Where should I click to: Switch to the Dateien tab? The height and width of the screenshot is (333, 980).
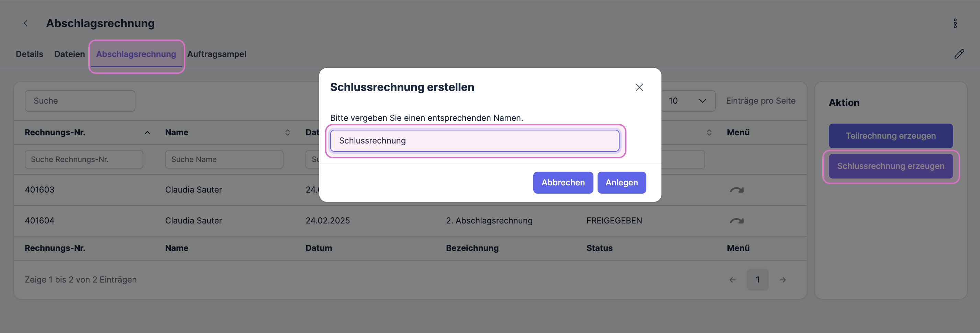click(x=70, y=54)
